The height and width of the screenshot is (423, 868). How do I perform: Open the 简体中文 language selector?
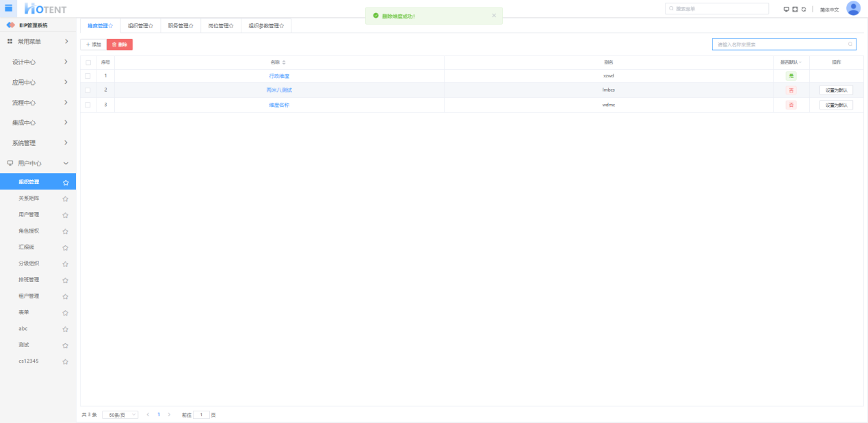(x=829, y=10)
